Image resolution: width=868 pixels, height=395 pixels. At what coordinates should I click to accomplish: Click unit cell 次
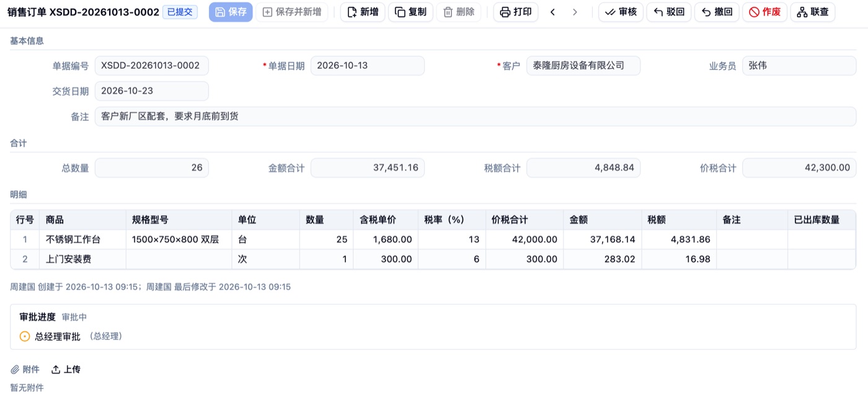point(266,259)
